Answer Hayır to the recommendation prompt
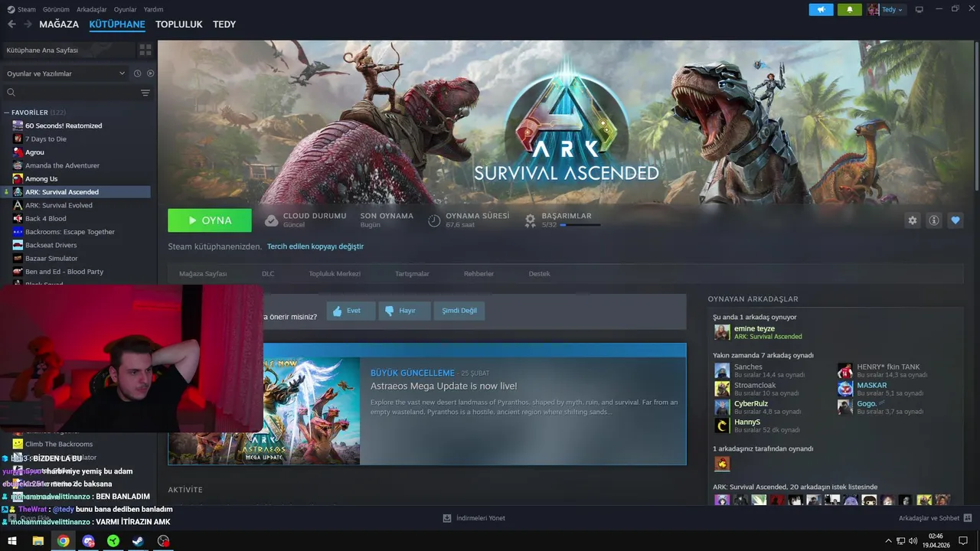The height and width of the screenshot is (551, 980). pyautogui.click(x=405, y=311)
